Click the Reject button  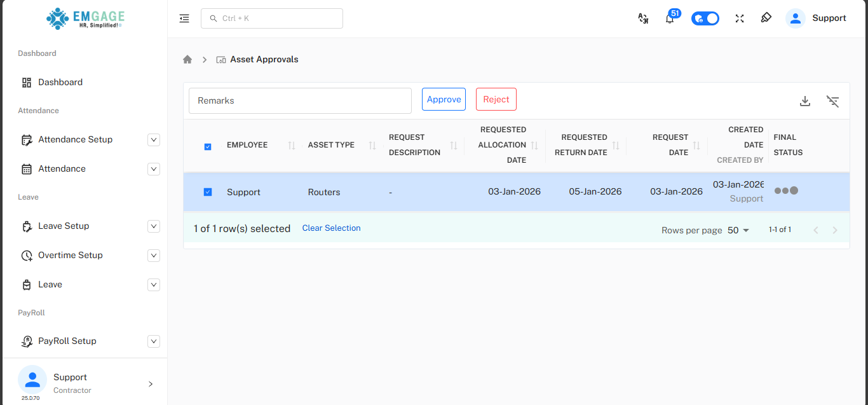[x=496, y=100]
